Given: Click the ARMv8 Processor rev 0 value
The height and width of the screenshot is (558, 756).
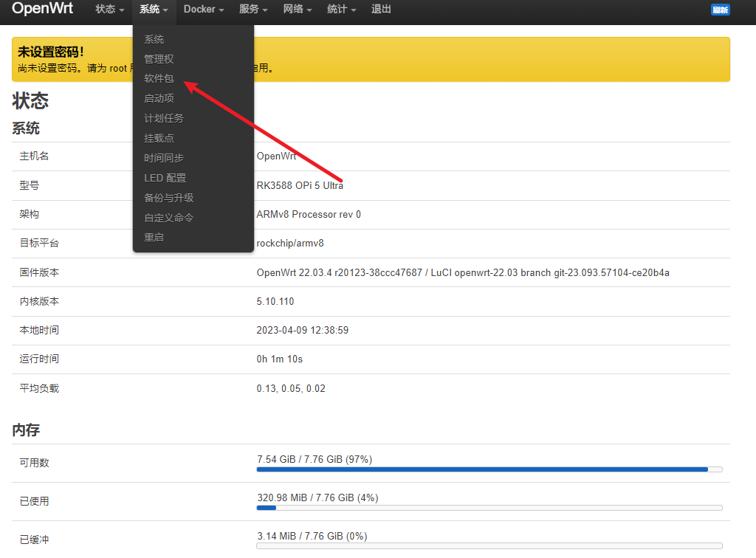Looking at the screenshot, I should click(309, 215).
